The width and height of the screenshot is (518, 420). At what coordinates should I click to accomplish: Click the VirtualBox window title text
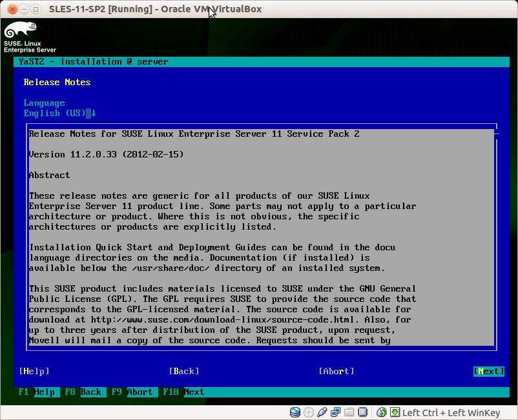coord(155,9)
